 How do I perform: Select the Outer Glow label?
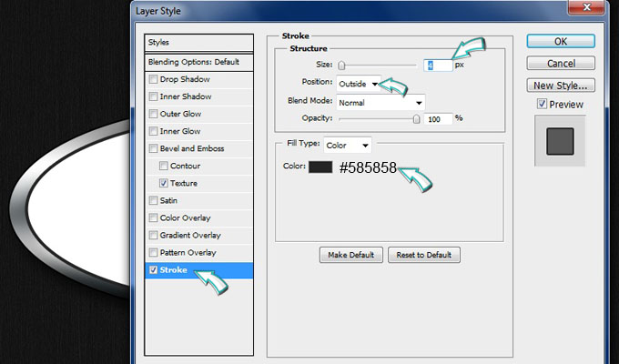pyautogui.click(x=180, y=114)
